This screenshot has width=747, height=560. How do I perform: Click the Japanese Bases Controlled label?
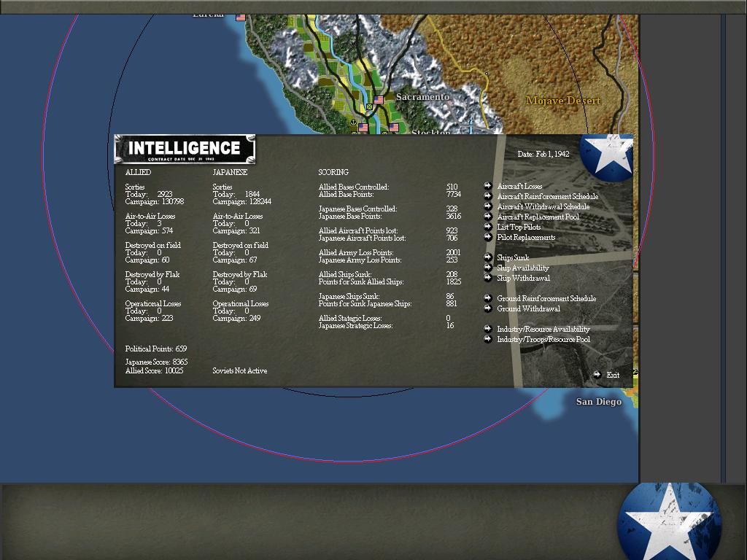pos(357,209)
